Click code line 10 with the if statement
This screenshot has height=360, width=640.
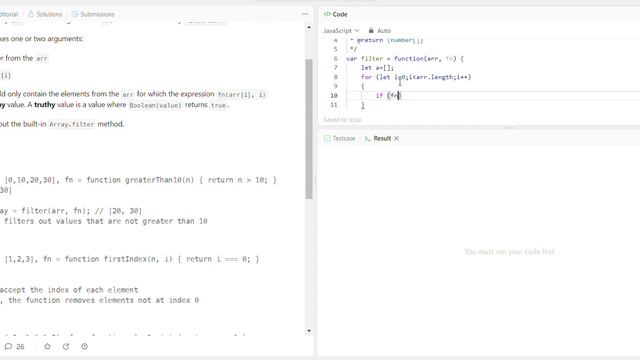[389, 96]
